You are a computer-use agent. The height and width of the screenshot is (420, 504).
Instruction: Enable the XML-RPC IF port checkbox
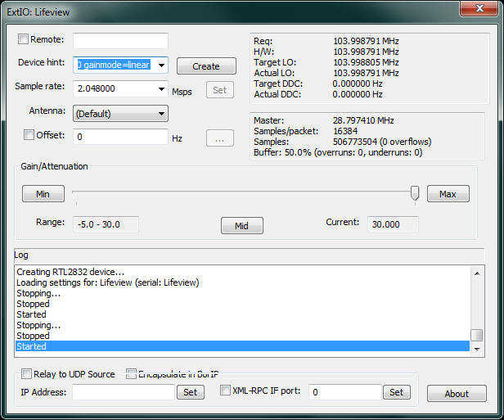225,391
